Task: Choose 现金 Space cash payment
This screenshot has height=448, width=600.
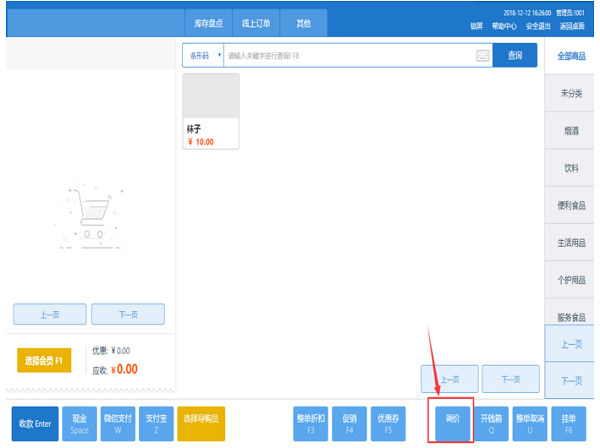Action: pyautogui.click(x=80, y=424)
